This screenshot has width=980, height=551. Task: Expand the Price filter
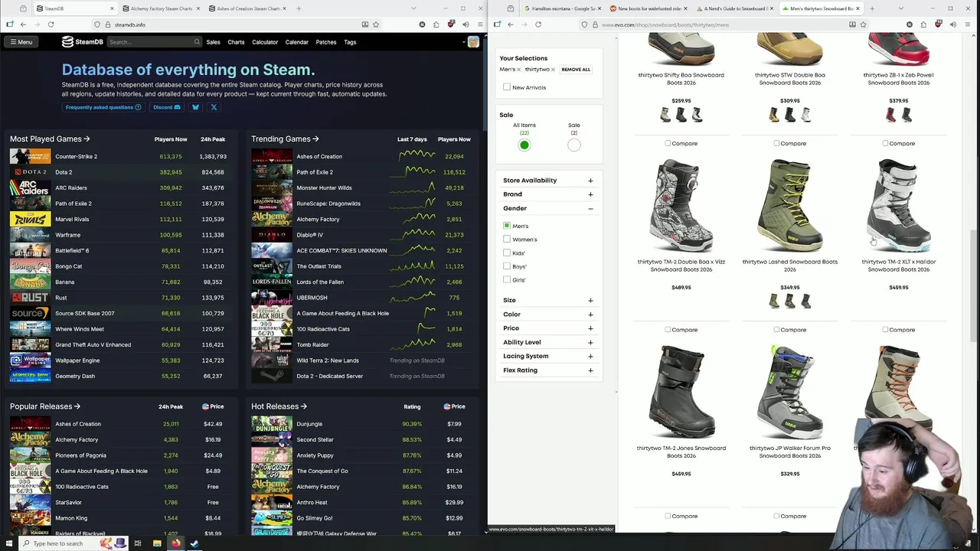click(x=590, y=328)
